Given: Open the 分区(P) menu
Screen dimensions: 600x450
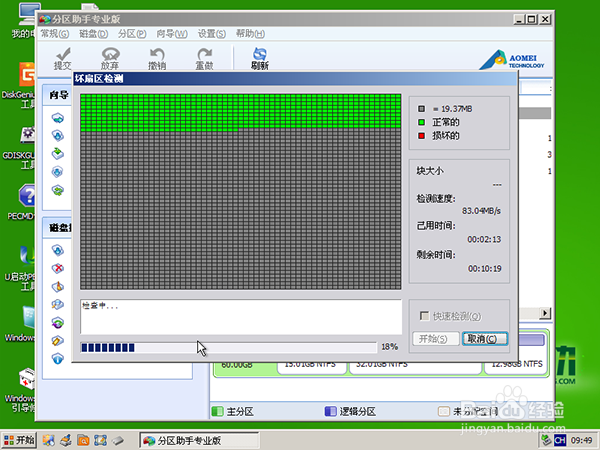Looking at the screenshot, I should (132, 34).
